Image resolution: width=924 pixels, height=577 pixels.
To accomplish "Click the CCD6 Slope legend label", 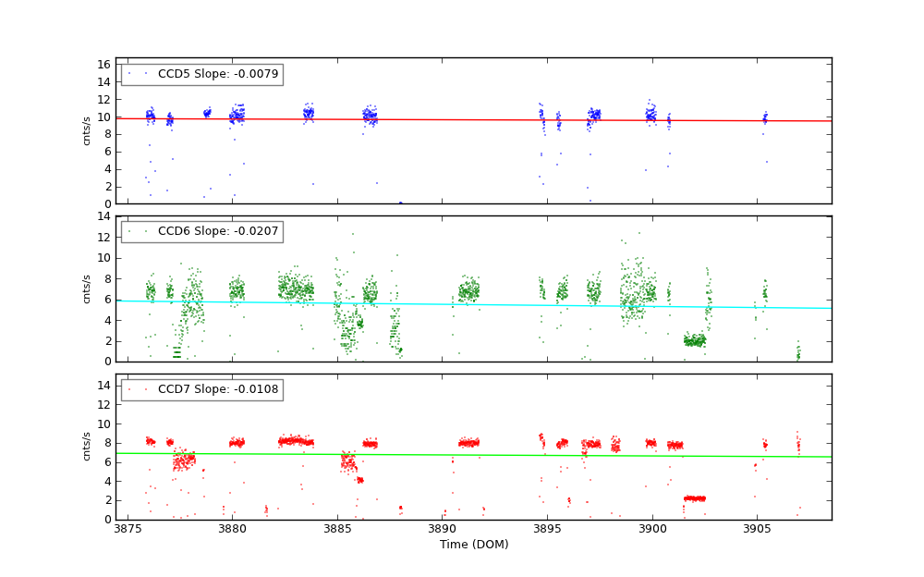I will 217,231.
